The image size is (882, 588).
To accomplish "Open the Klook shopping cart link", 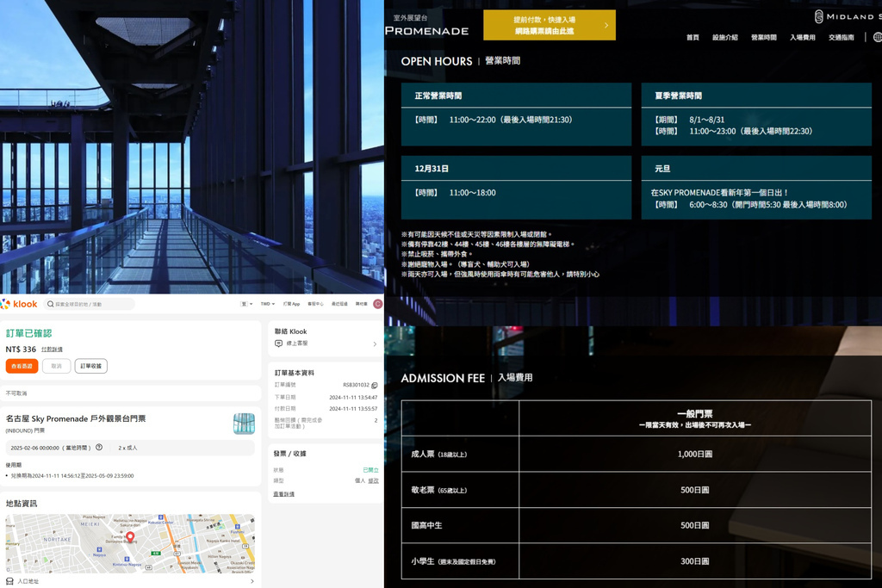I will click(x=361, y=304).
